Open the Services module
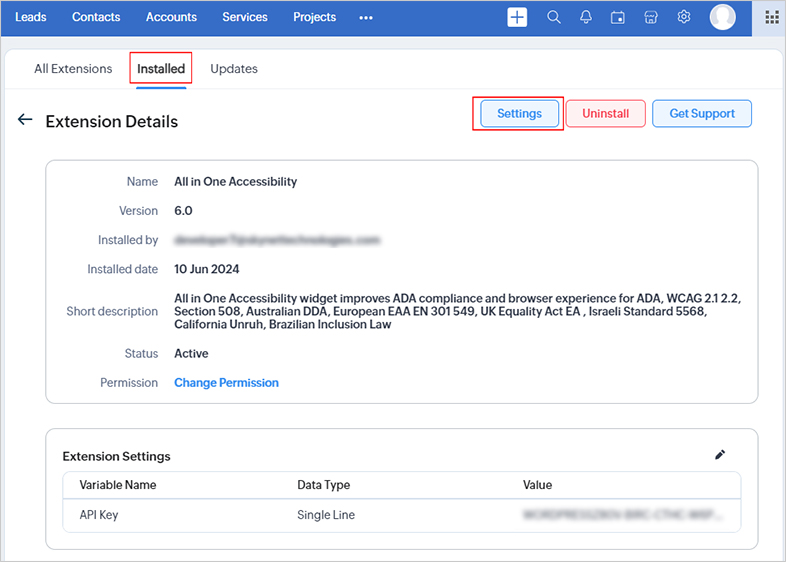The height and width of the screenshot is (562, 786). click(245, 17)
